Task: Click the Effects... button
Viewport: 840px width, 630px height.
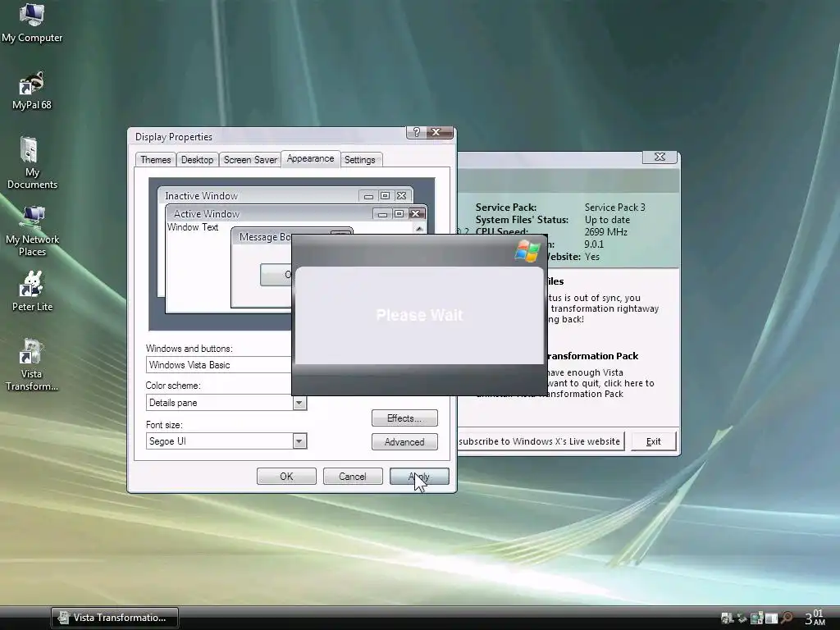Action: click(x=404, y=418)
